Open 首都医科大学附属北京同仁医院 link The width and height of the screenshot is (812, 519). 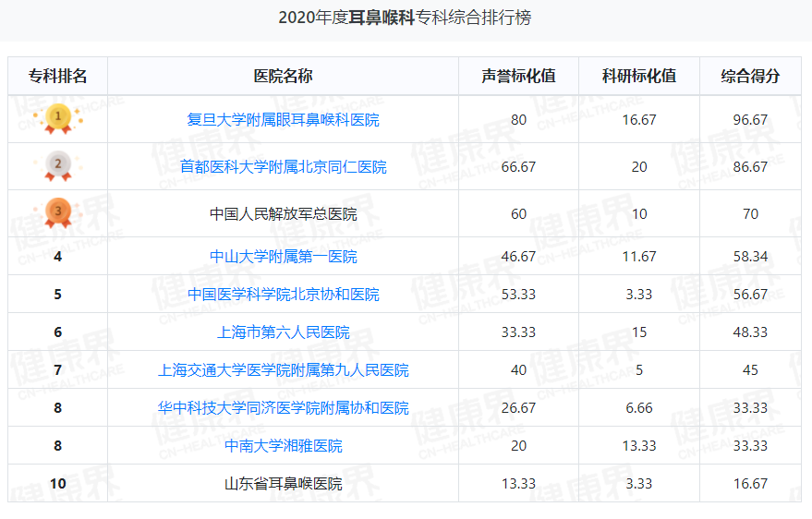tap(283, 166)
